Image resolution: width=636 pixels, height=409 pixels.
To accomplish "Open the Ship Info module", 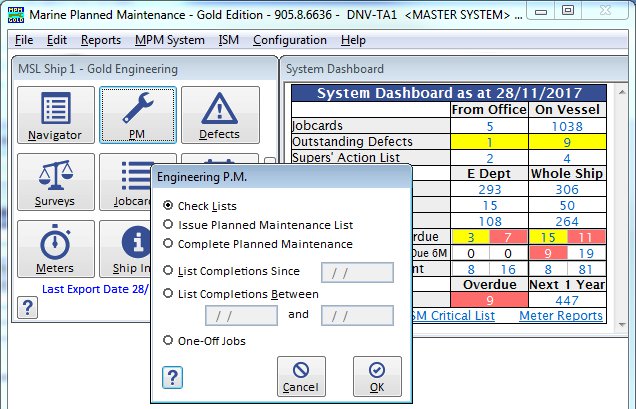I will (125, 249).
